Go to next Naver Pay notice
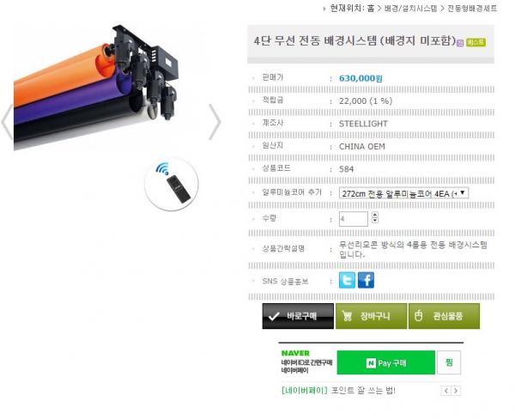 pyautogui.click(x=456, y=391)
